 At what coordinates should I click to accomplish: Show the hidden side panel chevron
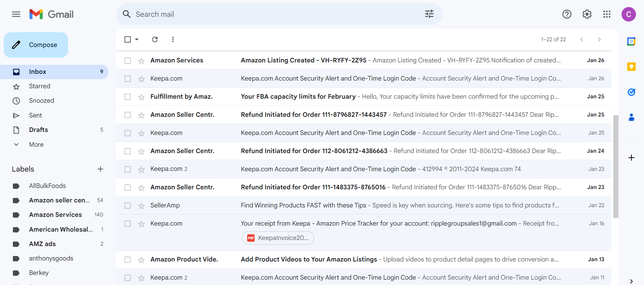point(631,281)
